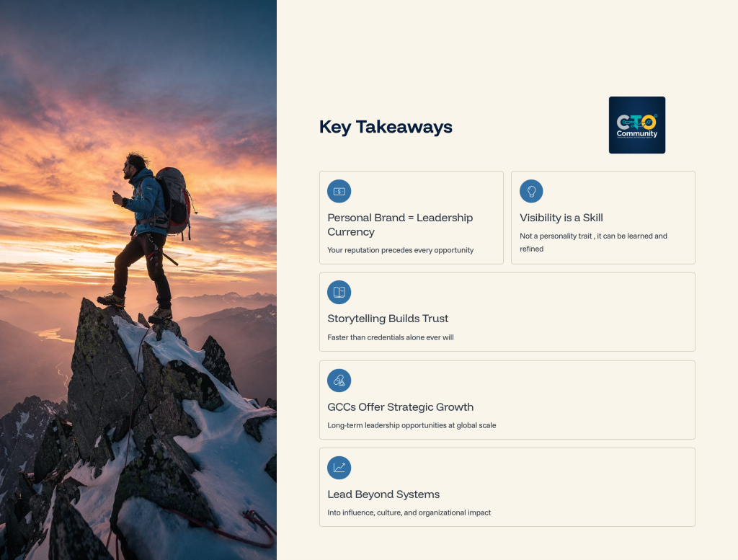The image size is (738, 560).
Task: Select the open book icon on Storytelling card
Action: coord(339,292)
